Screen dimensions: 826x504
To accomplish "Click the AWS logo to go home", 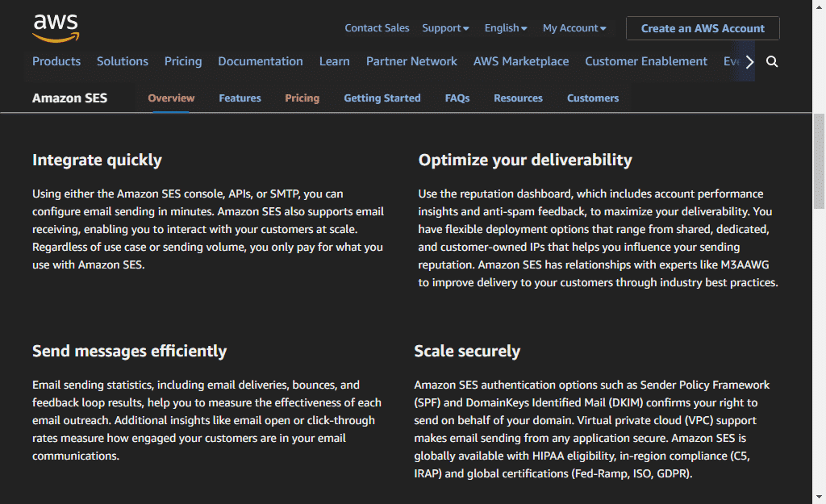I will point(56,26).
